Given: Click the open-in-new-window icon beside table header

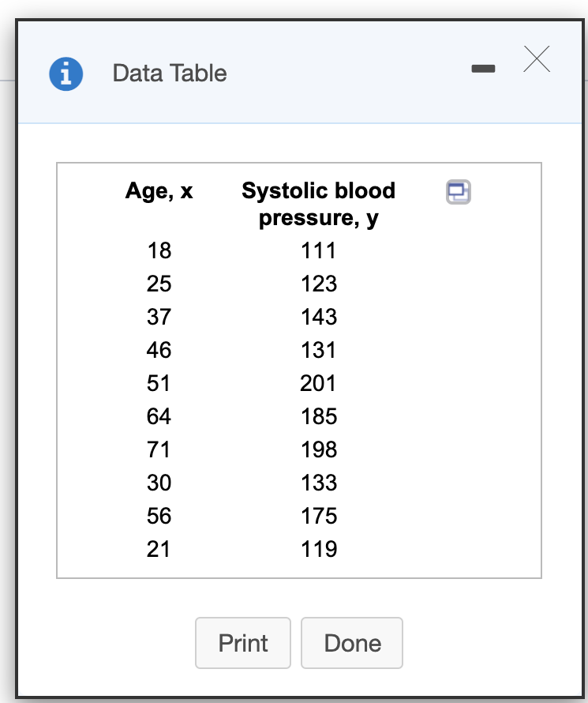Looking at the screenshot, I should point(458,191).
